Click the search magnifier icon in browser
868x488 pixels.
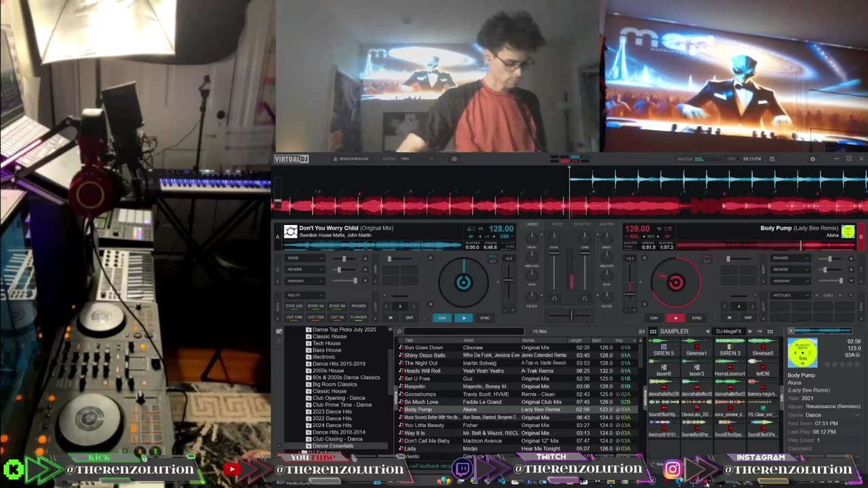(399, 331)
